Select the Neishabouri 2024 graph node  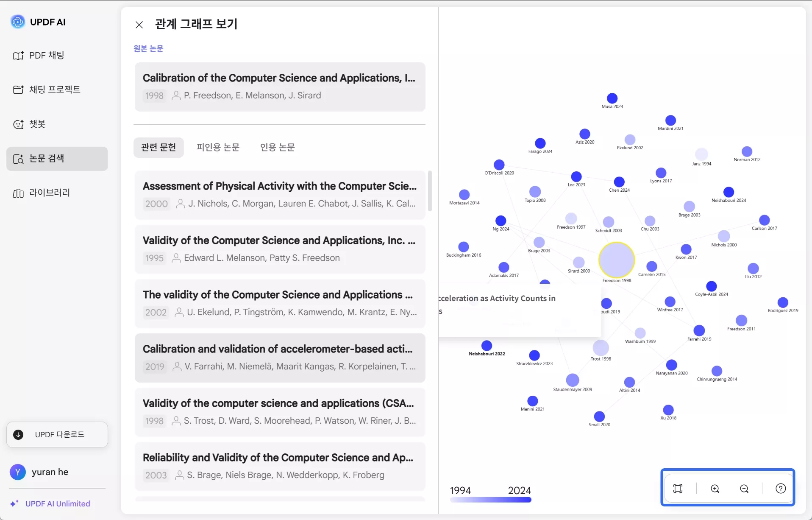[x=729, y=192]
